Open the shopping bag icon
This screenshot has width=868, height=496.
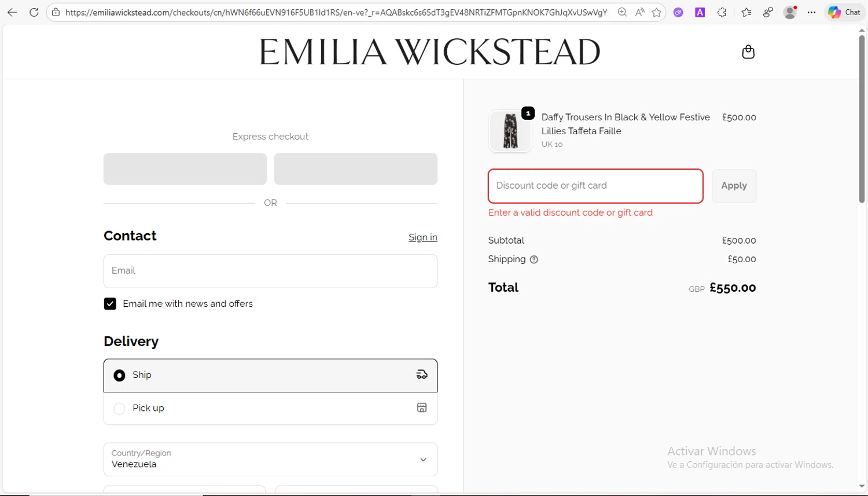(748, 52)
